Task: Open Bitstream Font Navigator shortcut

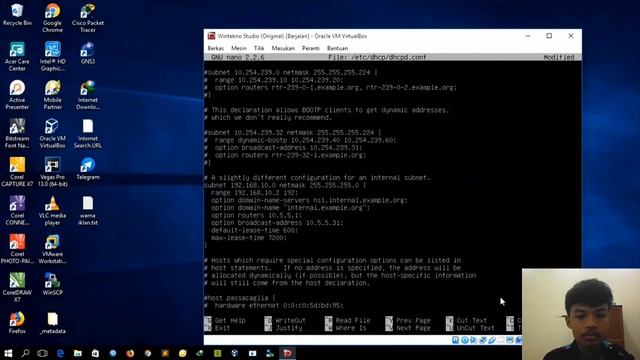Action: coord(17,133)
